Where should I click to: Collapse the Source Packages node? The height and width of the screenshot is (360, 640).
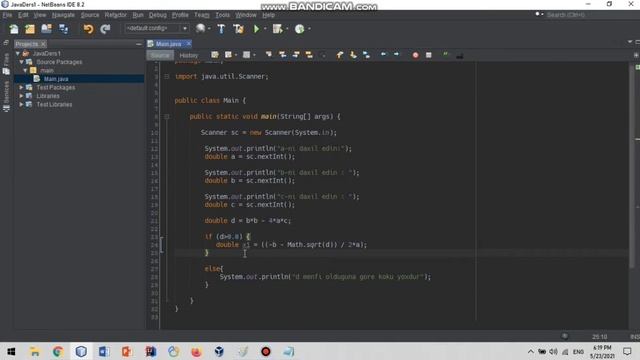click(x=22, y=62)
